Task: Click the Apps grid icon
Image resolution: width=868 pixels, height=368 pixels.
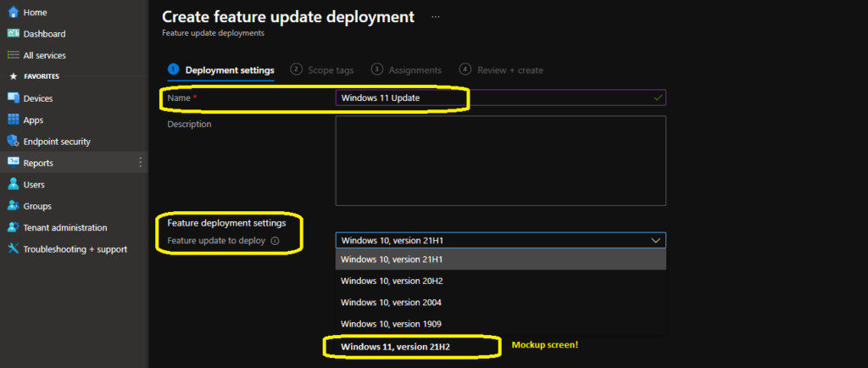Action: (x=14, y=120)
